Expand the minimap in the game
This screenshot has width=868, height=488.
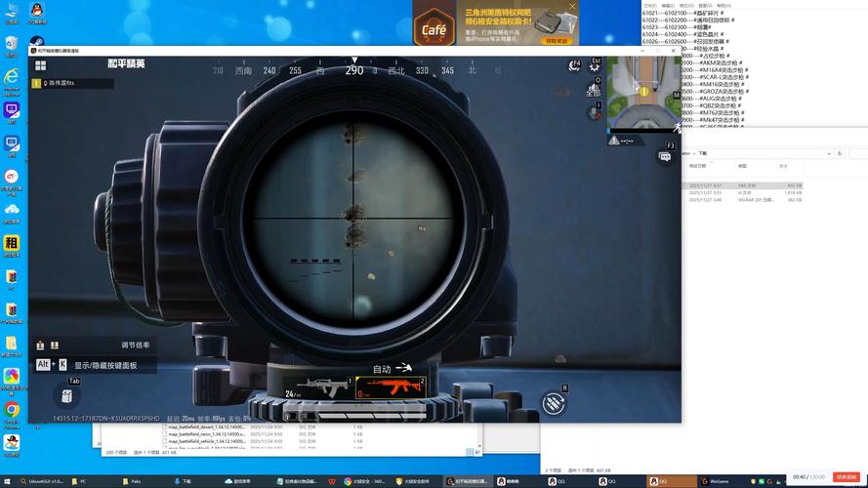pyautogui.click(x=643, y=92)
